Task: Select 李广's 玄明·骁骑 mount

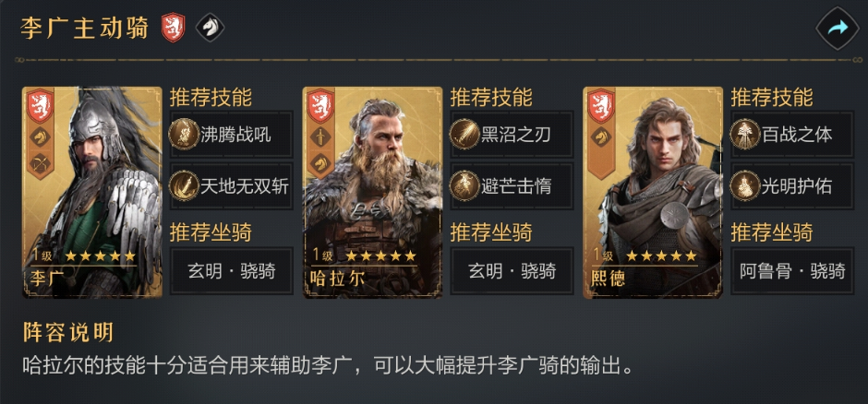Action: click(232, 271)
